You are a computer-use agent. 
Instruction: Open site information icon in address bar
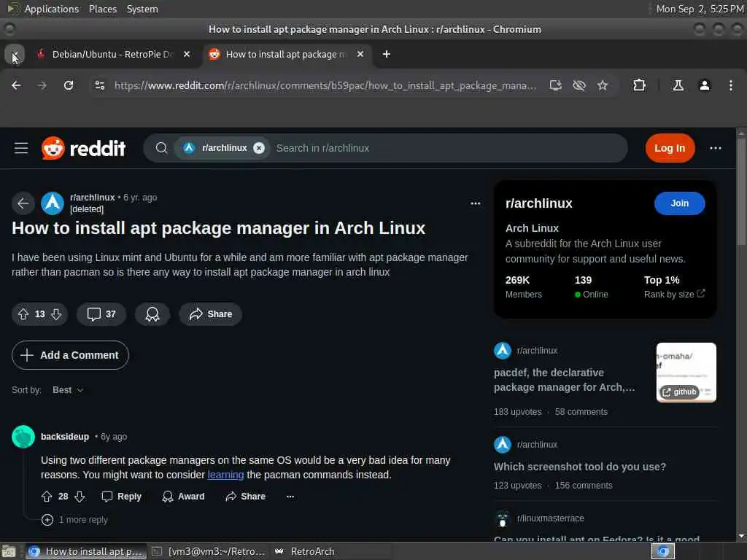(x=99, y=85)
